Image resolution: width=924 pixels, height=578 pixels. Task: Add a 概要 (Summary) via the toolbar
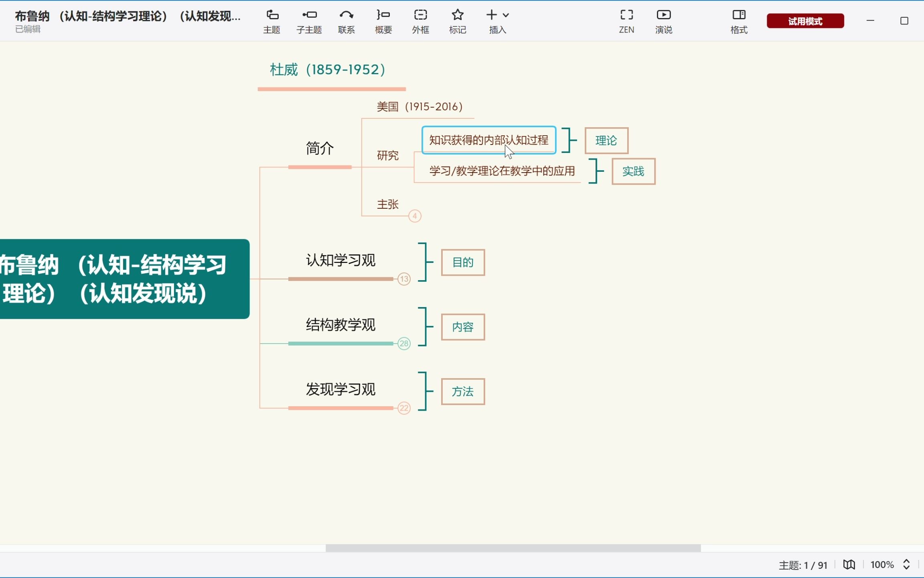pos(383,22)
